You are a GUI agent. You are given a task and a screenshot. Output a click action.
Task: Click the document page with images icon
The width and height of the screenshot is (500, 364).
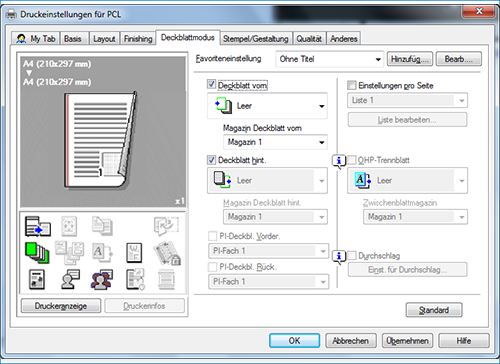pos(37,279)
